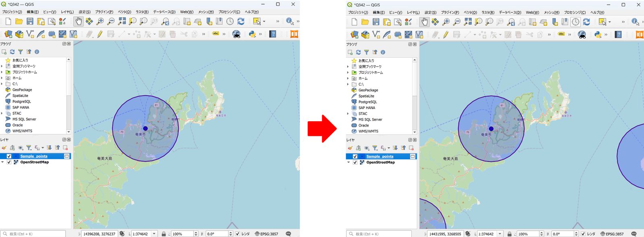Viewport: 644px width, 237px height.
Task: Click rotation stepper in left status bar
Action: [231, 234]
